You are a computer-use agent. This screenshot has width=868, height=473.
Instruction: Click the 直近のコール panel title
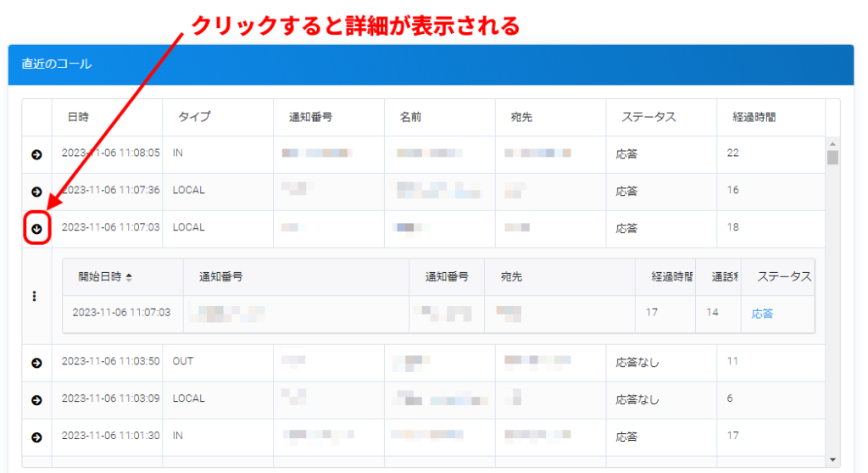click(57, 64)
